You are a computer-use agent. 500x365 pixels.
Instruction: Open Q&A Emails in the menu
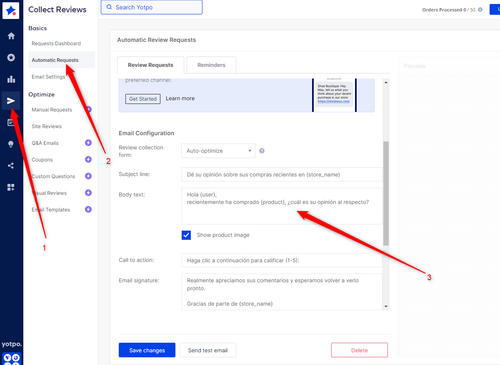tap(45, 143)
